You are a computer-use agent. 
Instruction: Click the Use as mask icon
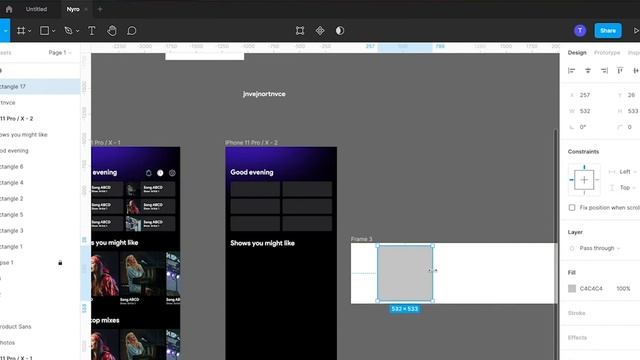coord(340,31)
